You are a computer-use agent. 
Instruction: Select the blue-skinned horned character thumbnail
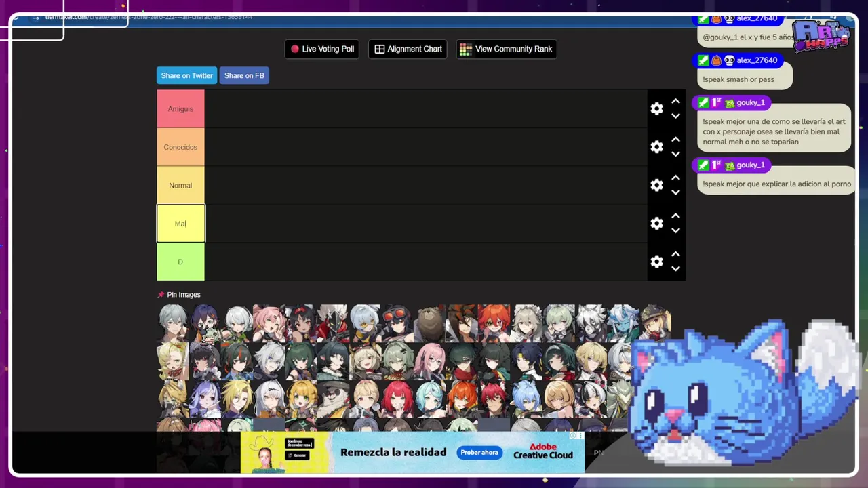coord(623,323)
